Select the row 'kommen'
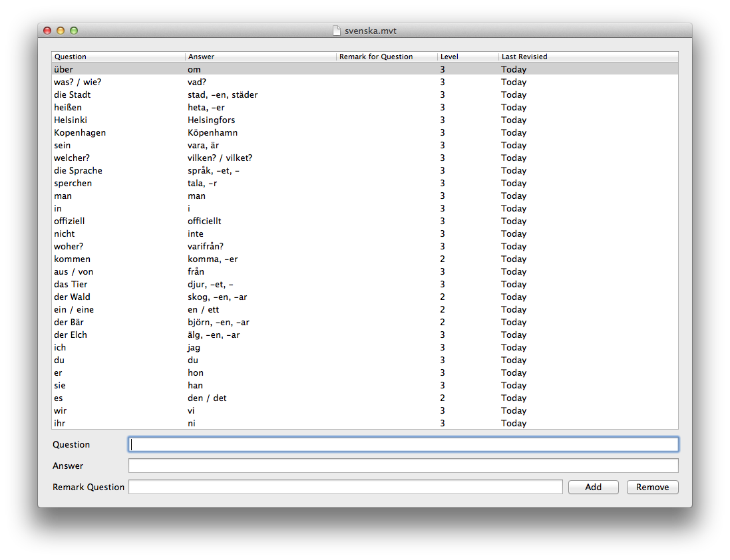This screenshot has height=560, width=730. (365, 259)
